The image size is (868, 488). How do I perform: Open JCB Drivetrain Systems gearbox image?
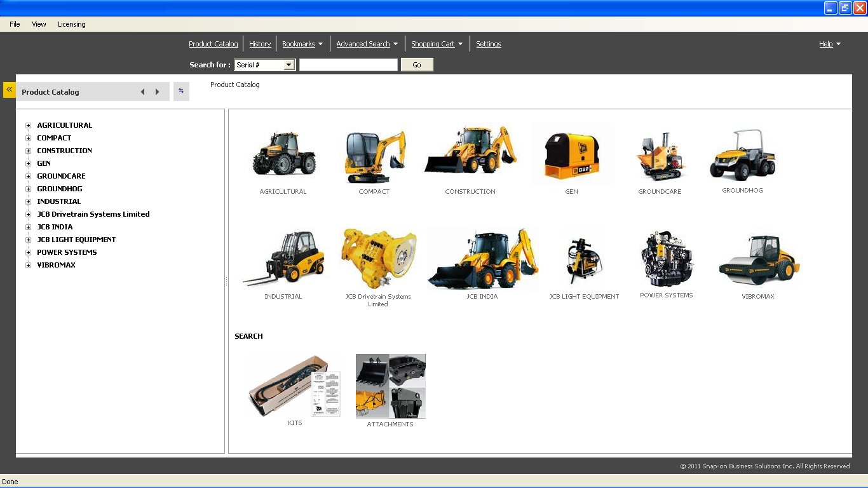[x=378, y=259]
